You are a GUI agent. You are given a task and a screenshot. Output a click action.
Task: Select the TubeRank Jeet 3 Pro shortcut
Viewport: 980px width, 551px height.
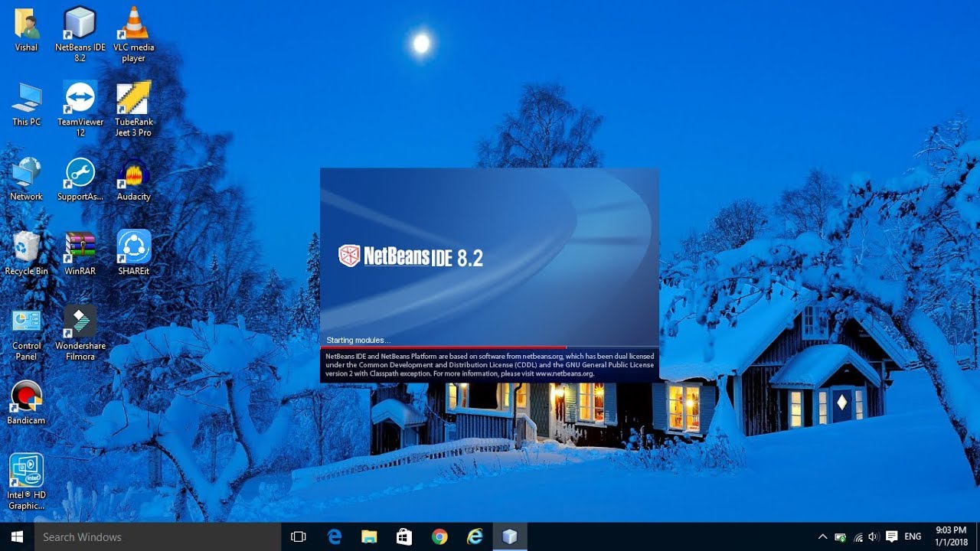click(133, 109)
